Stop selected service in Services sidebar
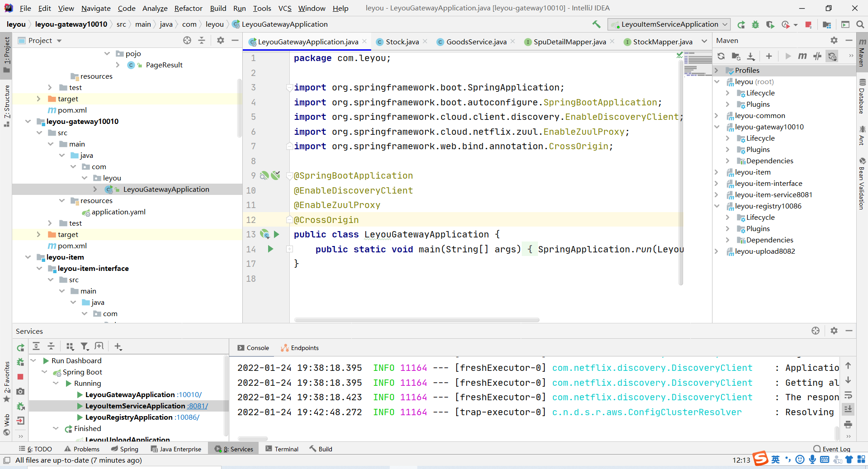 (20, 377)
